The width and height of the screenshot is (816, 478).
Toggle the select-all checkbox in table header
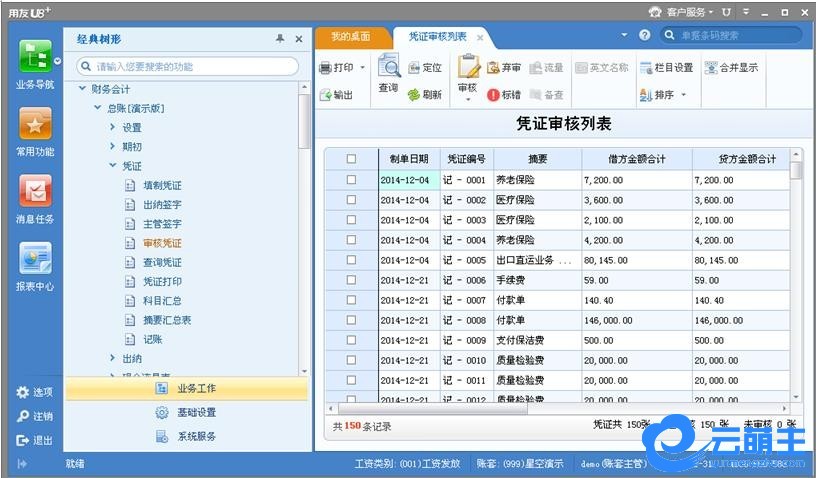point(351,159)
